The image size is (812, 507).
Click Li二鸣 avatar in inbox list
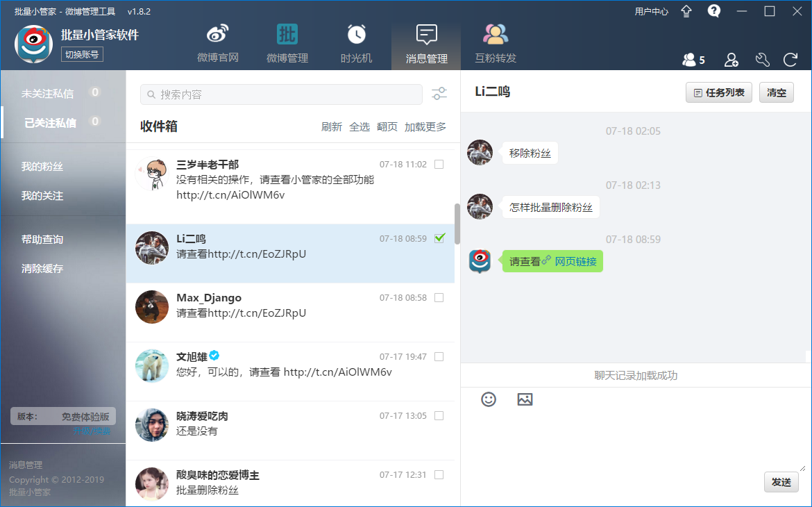pyautogui.click(x=152, y=248)
